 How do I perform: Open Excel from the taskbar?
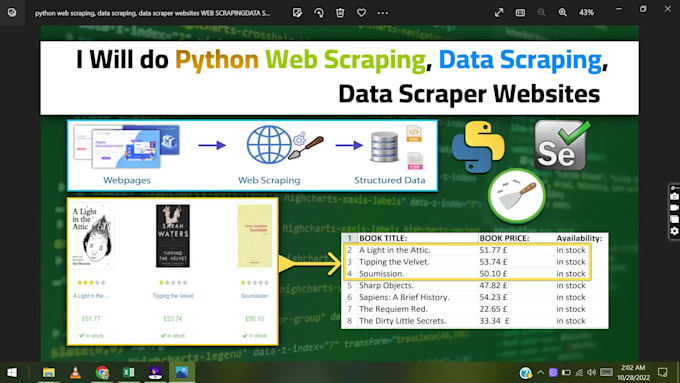click(129, 372)
